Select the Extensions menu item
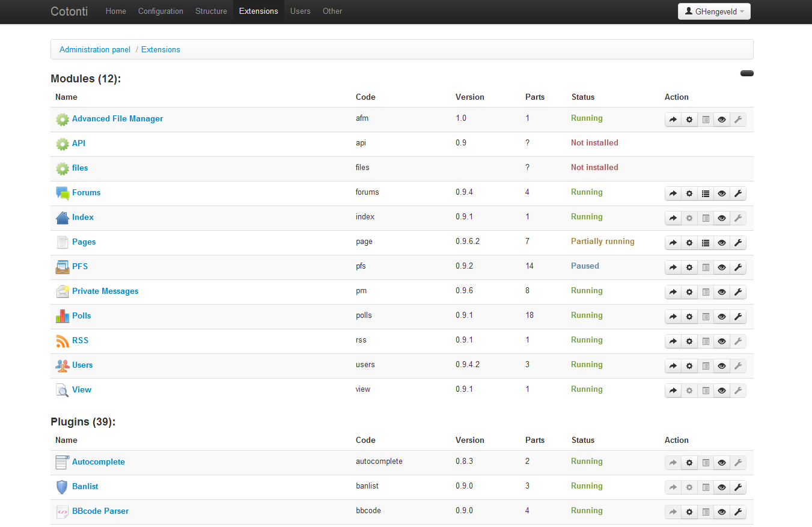Screen dimensions: 812x527 (x=258, y=11)
